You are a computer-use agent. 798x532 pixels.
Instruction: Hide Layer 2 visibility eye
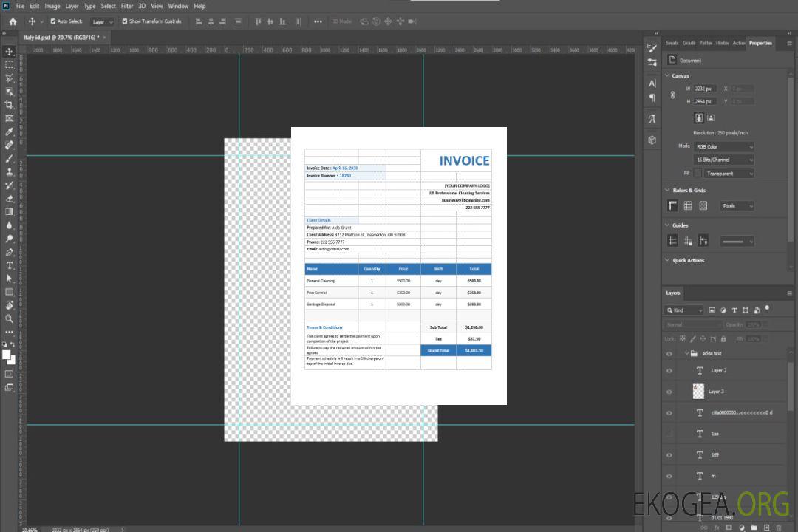pyautogui.click(x=669, y=371)
